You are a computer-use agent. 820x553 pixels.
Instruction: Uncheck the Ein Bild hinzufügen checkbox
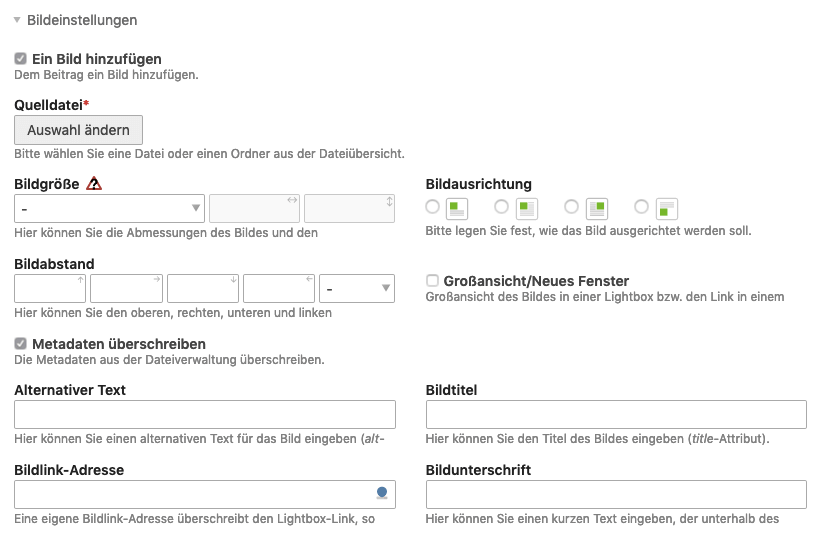click(x=20, y=59)
